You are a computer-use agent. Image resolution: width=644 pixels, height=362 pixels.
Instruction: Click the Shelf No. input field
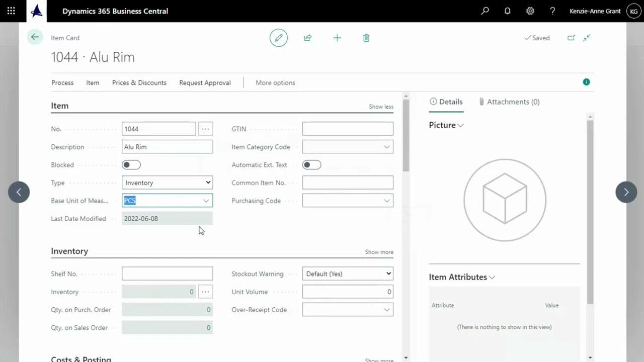pyautogui.click(x=167, y=274)
